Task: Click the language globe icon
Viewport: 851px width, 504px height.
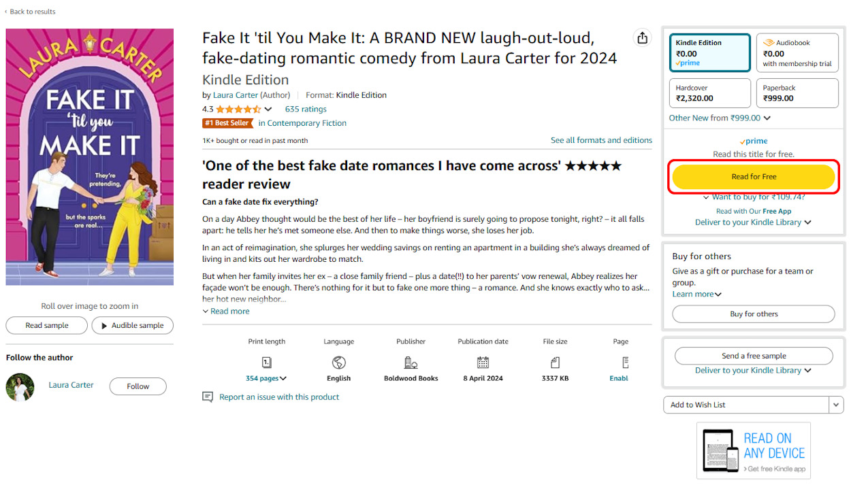Action: [338, 363]
